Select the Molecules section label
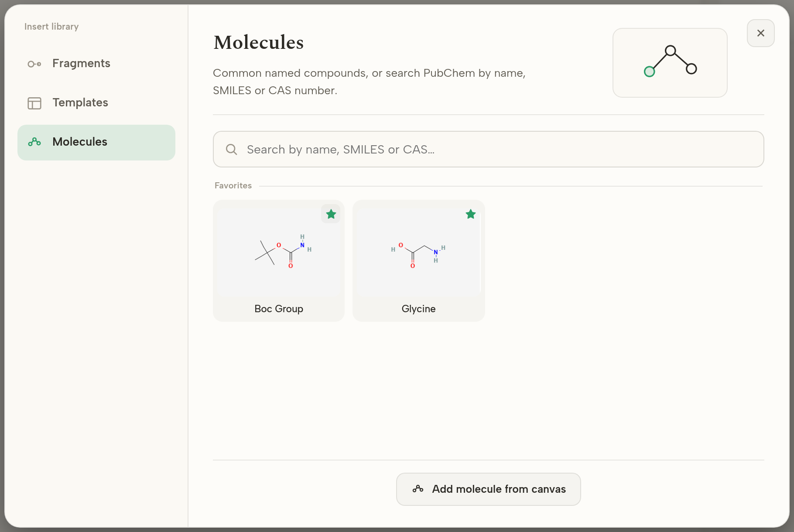The height and width of the screenshot is (532, 794). pyautogui.click(x=80, y=142)
